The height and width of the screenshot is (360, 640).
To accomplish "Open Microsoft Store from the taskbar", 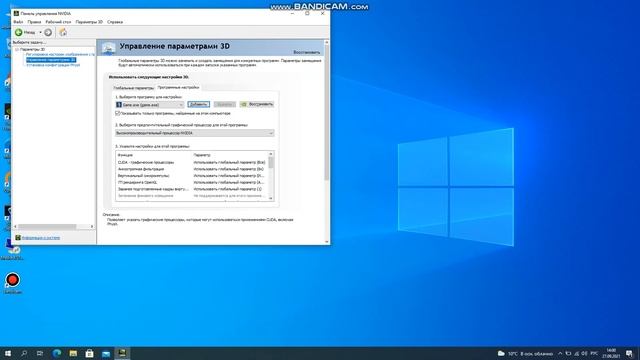I will tap(89, 353).
